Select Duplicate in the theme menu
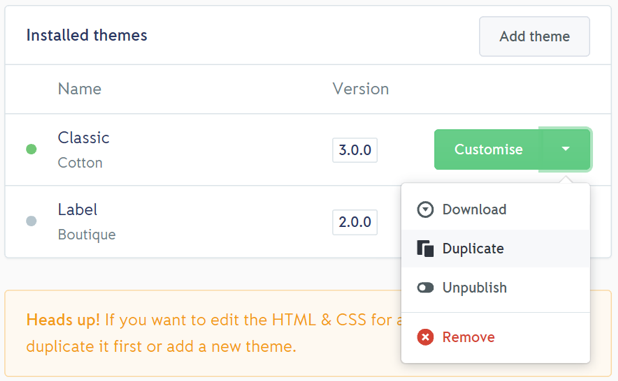Screen dimensions: 618x381 pos(495,249)
